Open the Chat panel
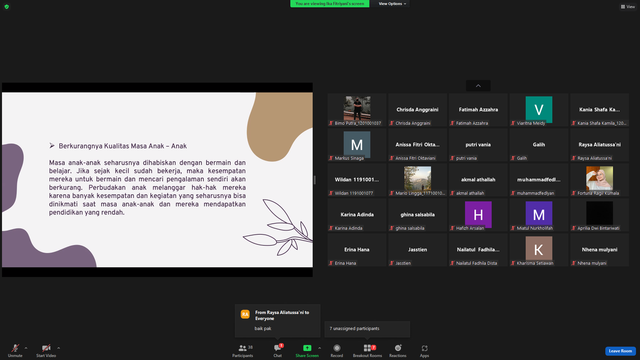The width and height of the screenshot is (640, 360). pyautogui.click(x=278, y=350)
